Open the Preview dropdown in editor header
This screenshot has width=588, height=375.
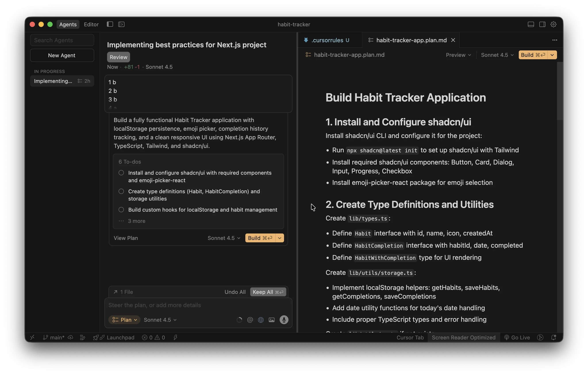458,55
